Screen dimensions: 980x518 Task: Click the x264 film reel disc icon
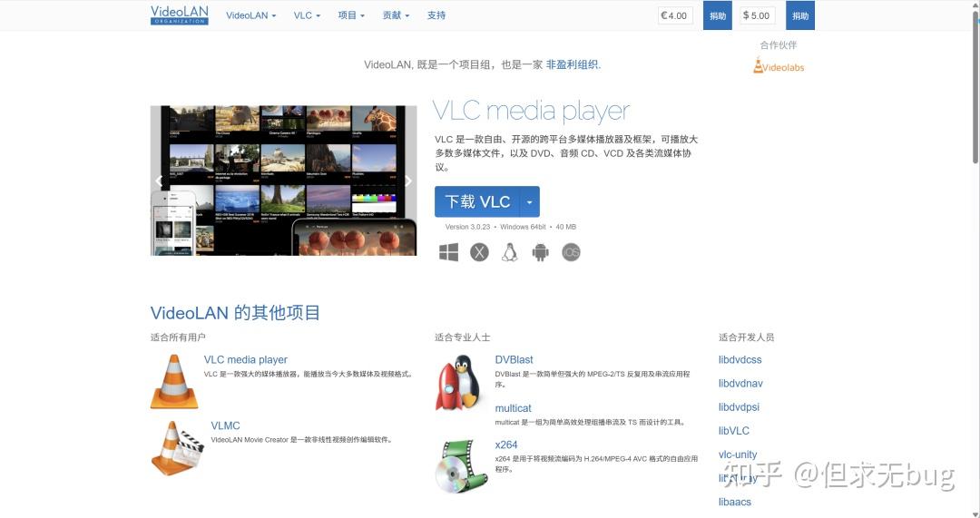[461, 466]
